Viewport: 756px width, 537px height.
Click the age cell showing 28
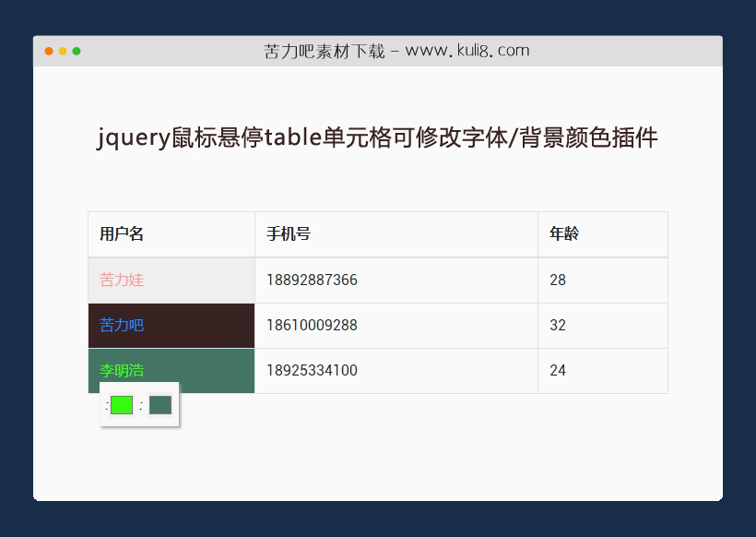pyautogui.click(x=558, y=280)
